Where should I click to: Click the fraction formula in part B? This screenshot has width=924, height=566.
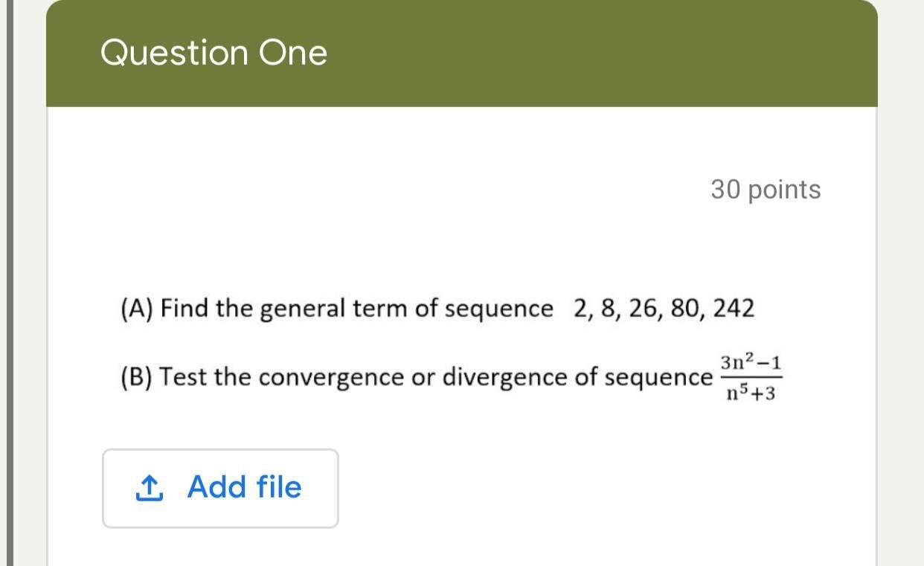[752, 376]
